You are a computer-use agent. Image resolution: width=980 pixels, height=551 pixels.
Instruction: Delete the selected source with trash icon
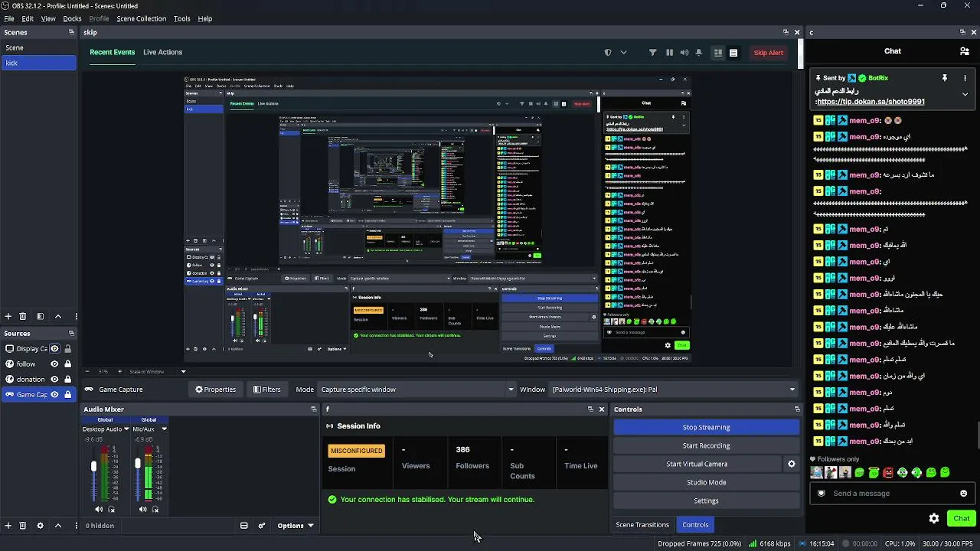(23, 526)
